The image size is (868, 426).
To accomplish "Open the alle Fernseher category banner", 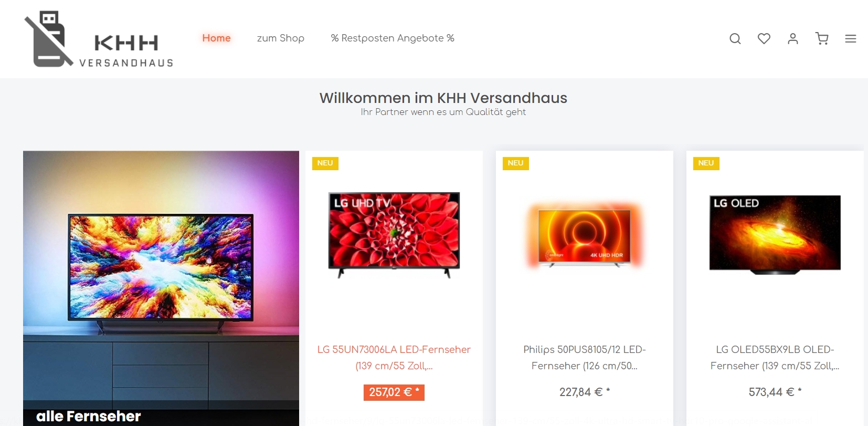I will click(161, 288).
